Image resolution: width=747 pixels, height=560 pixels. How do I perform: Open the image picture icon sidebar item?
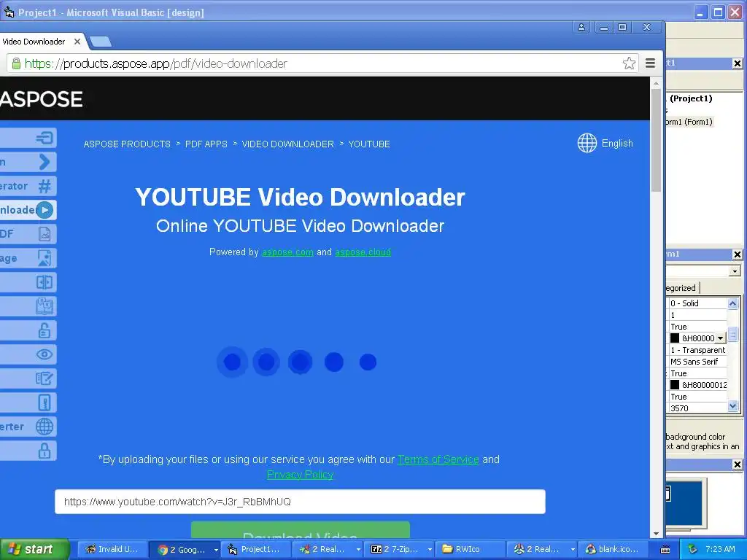coord(44,258)
